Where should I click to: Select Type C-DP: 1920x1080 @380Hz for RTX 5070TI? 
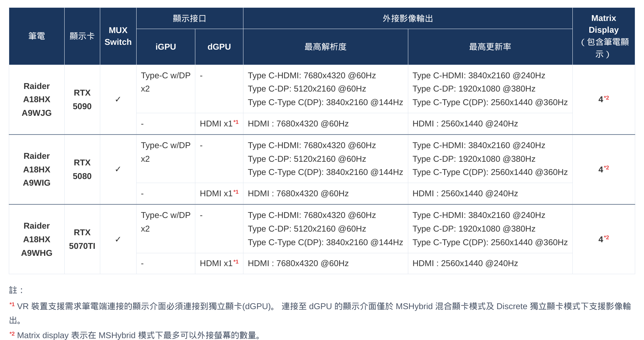pos(474,229)
